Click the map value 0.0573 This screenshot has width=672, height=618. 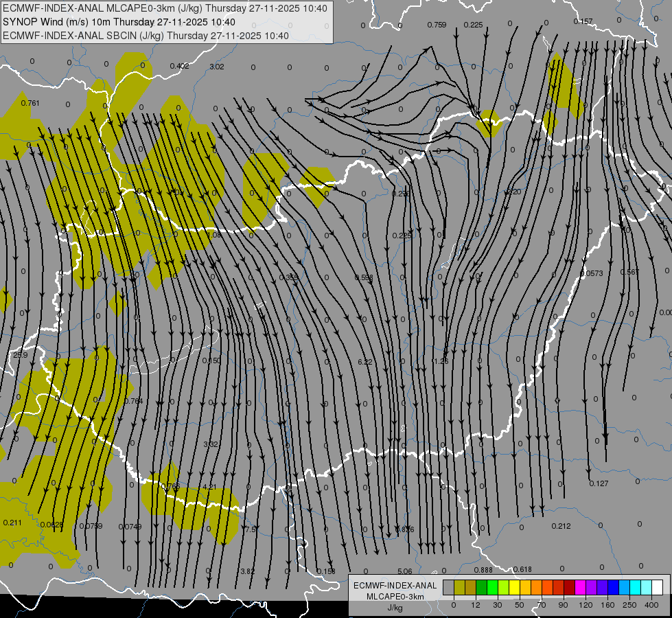point(592,273)
